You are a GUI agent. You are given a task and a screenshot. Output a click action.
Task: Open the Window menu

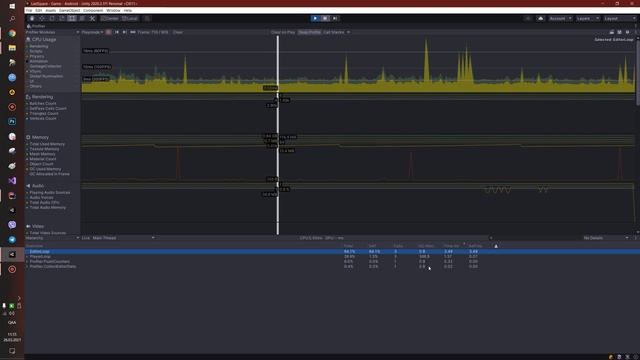(113, 10)
